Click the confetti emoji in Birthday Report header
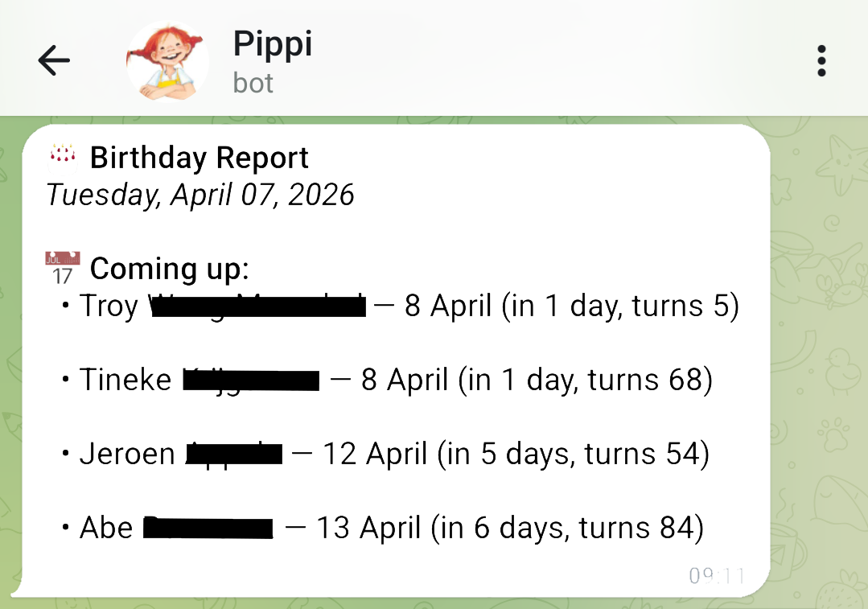 63,157
